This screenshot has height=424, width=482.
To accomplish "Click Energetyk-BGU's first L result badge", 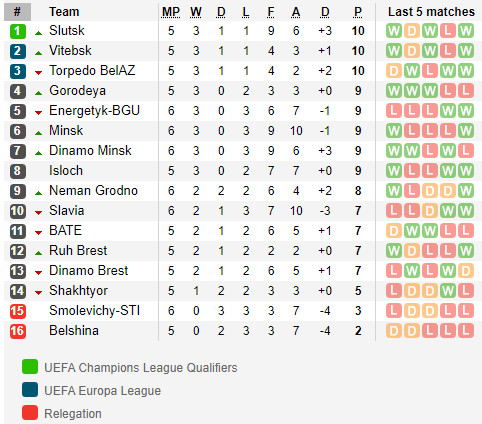I will (x=394, y=111).
